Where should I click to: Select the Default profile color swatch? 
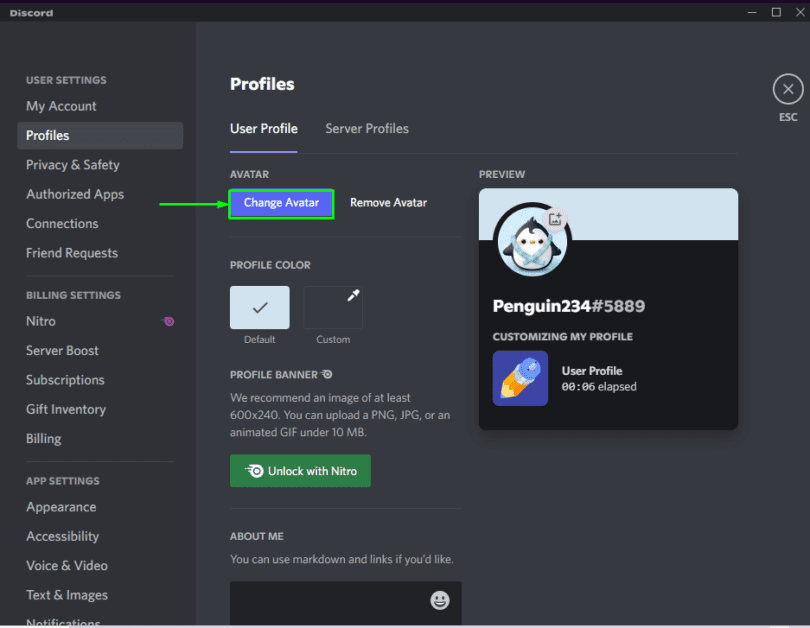(259, 308)
